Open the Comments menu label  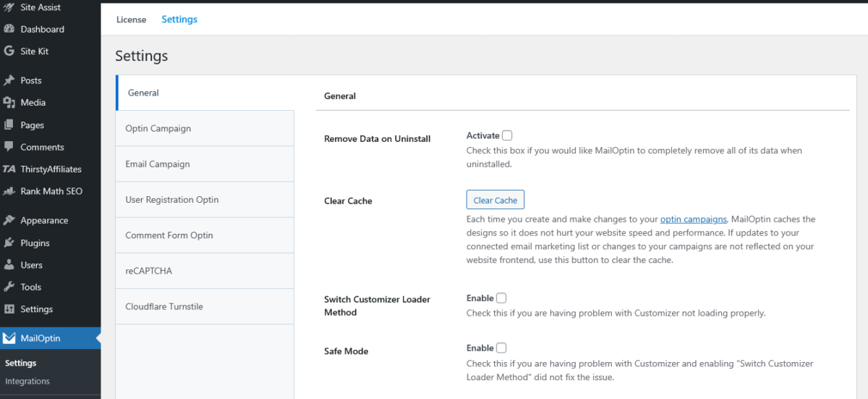tap(42, 147)
